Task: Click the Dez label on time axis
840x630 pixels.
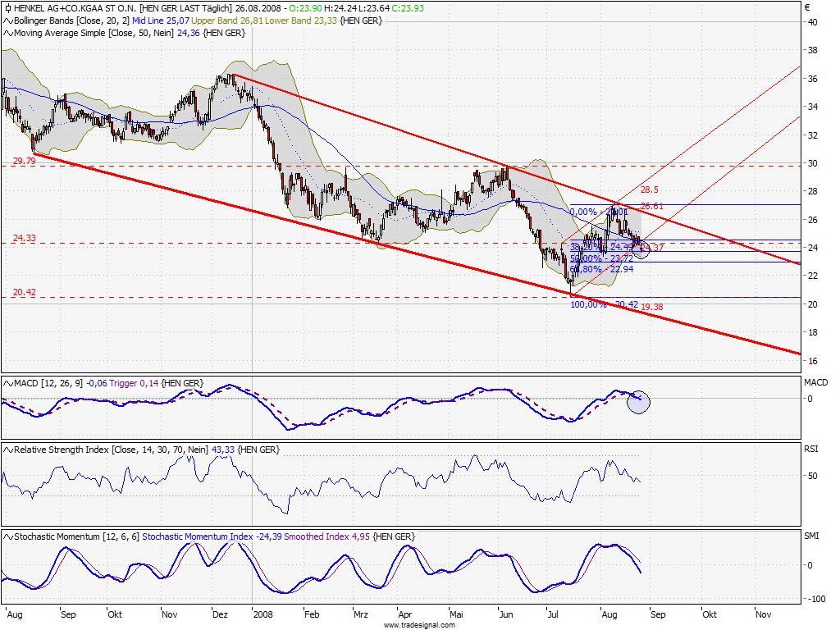Action: click(220, 614)
